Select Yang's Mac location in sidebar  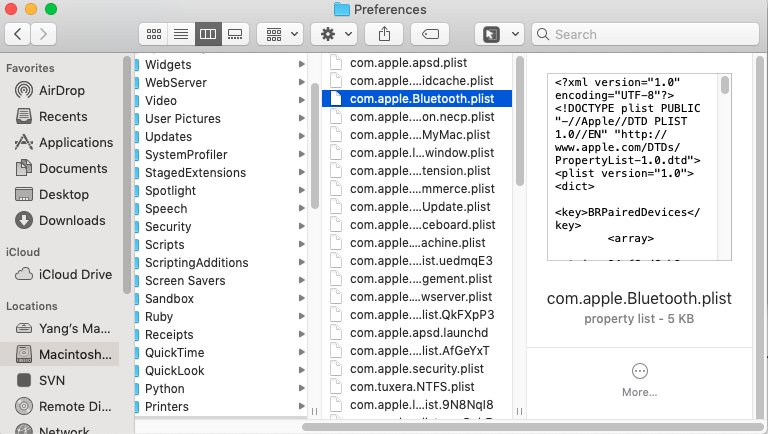[x=63, y=328]
